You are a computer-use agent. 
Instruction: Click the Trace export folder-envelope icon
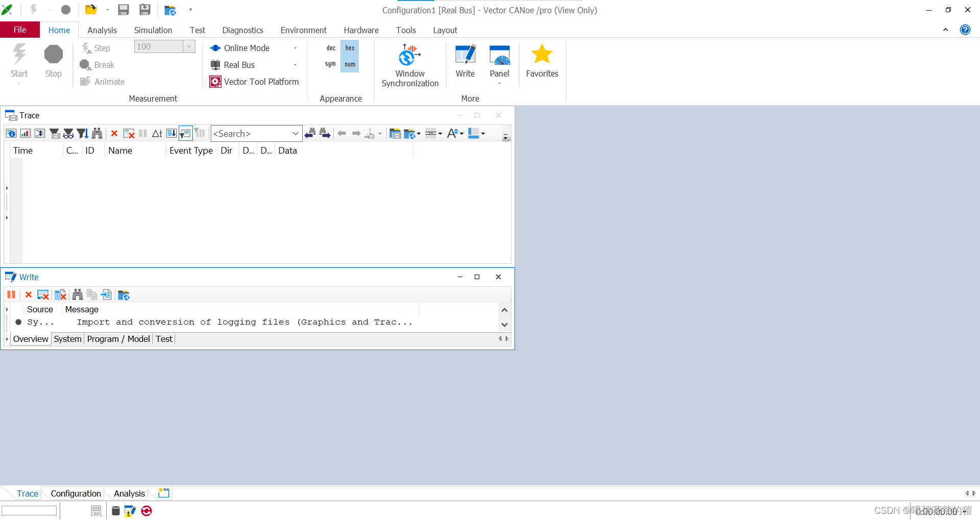pos(395,134)
